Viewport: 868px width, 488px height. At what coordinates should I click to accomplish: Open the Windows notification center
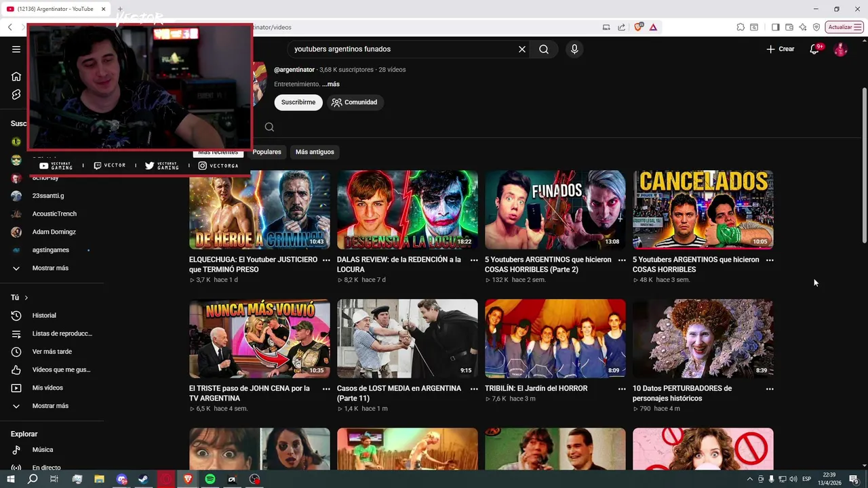click(x=854, y=479)
